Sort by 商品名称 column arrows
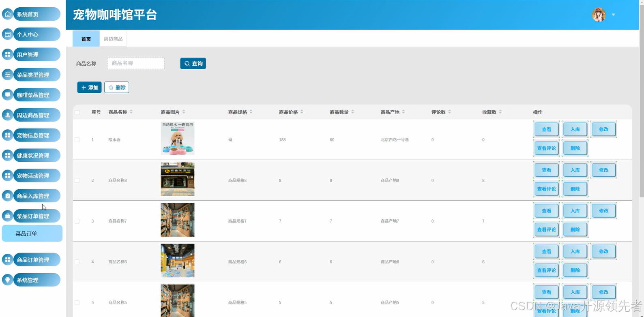Viewport: 644px width, 317px height. pyautogui.click(x=131, y=112)
